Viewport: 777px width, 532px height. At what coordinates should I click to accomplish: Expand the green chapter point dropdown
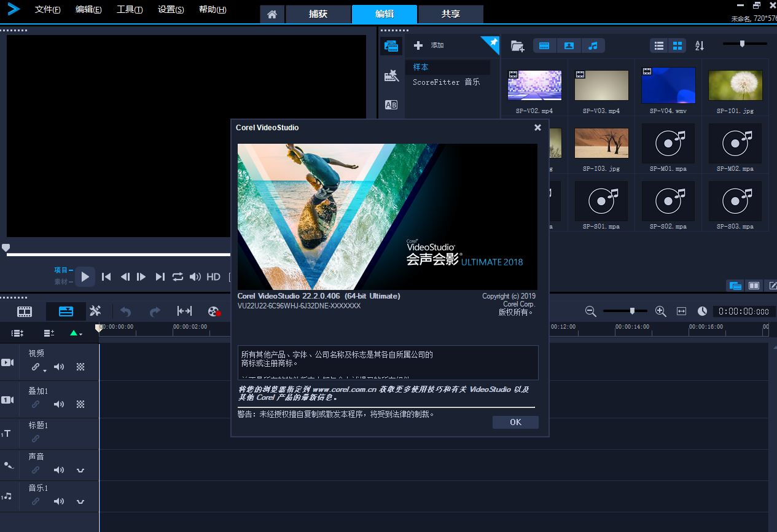pos(80,335)
